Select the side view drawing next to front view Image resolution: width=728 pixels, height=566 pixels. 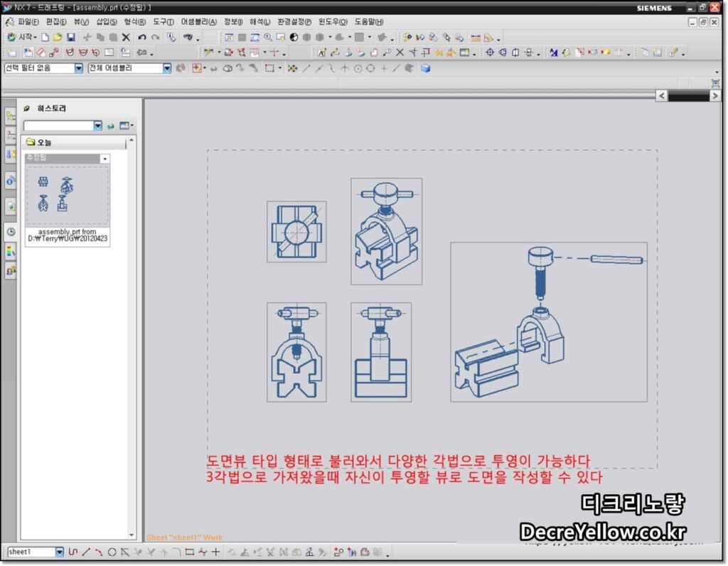[x=381, y=353]
